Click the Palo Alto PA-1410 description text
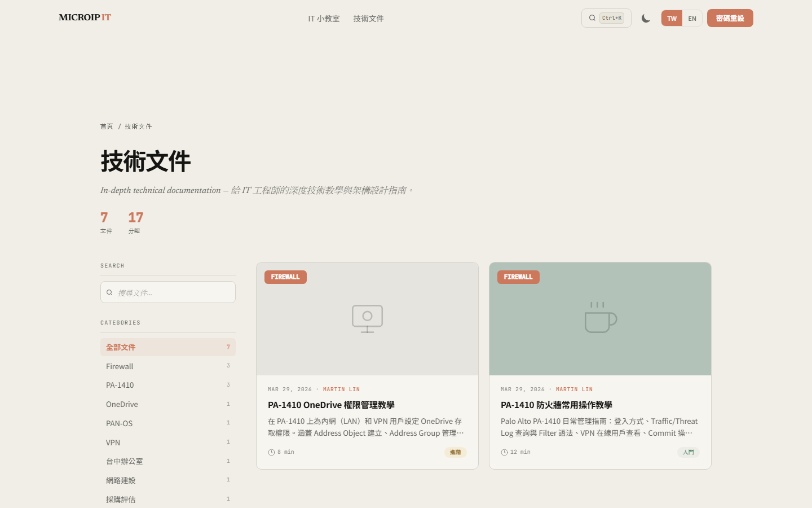 [599, 427]
